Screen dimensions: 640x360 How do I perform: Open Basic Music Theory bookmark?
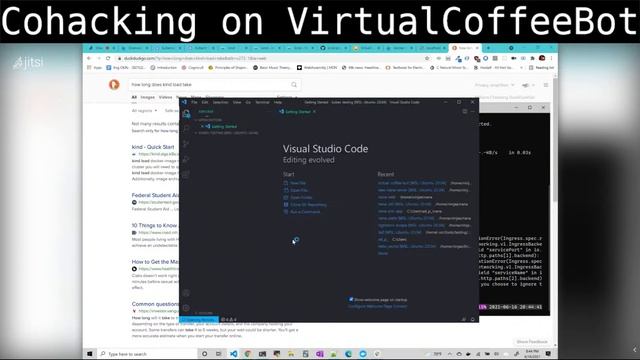coord(272,67)
